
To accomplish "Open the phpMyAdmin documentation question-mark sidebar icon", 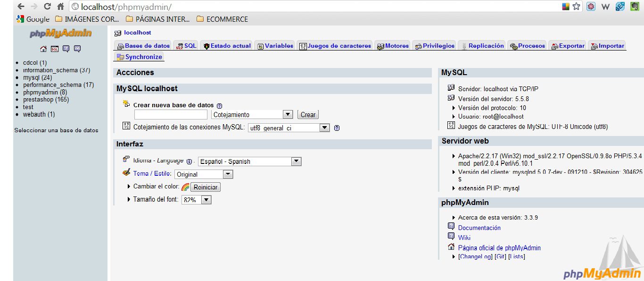I will pos(66,49).
